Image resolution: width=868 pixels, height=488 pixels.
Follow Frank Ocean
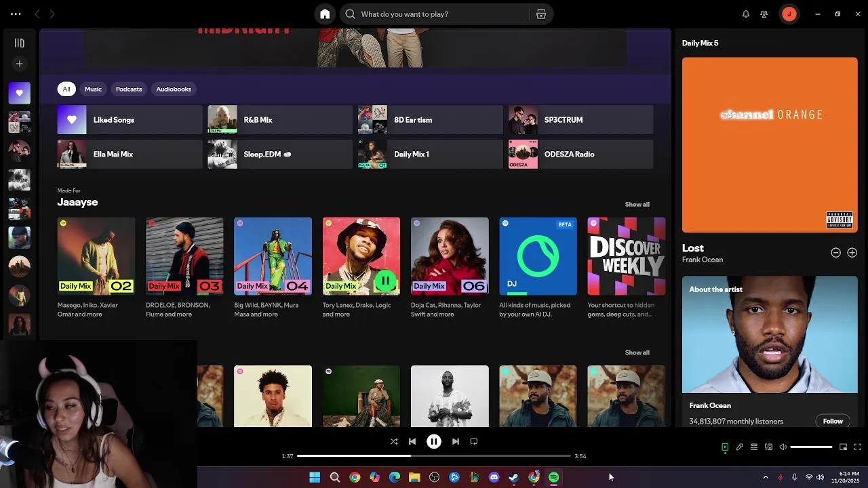pos(833,422)
